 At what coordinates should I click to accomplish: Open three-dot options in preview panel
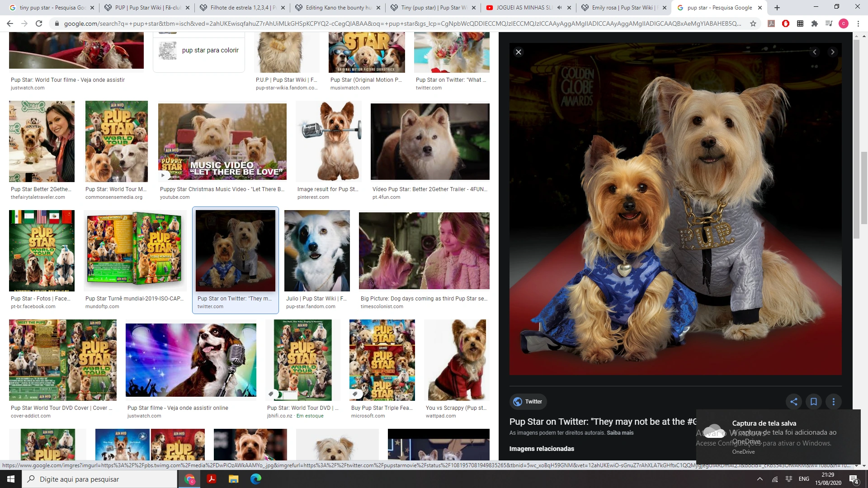pyautogui.click(x=833, y=401)
